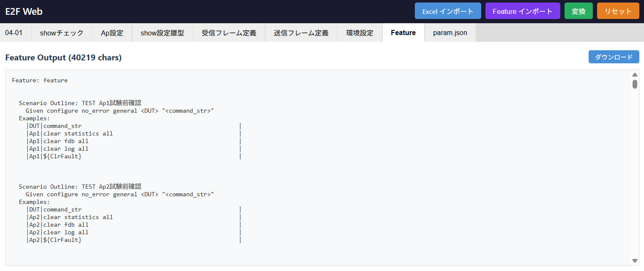Click the scrollbar up arrow
Viewport: 644px width, 271px height.
(x=635, y=74)
